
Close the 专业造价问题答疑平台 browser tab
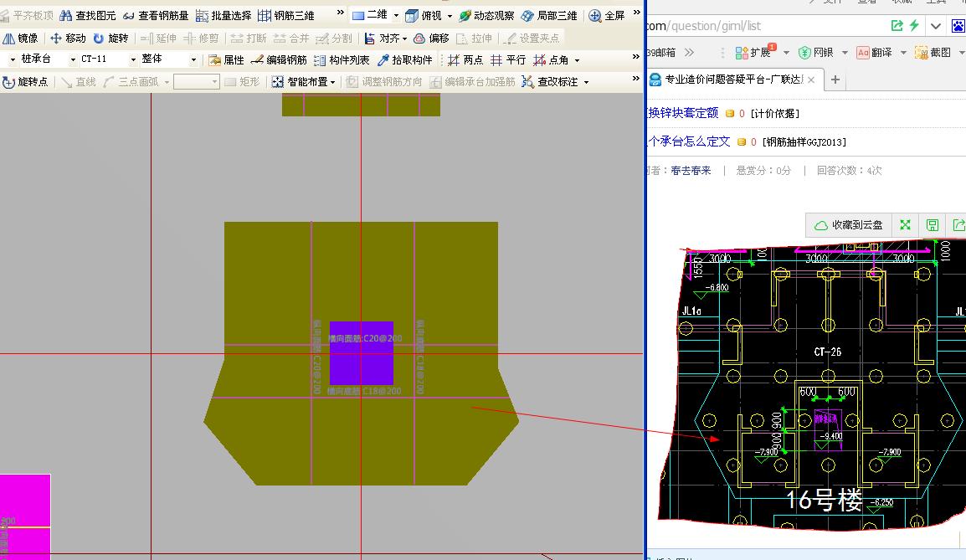tap(811, 80)
